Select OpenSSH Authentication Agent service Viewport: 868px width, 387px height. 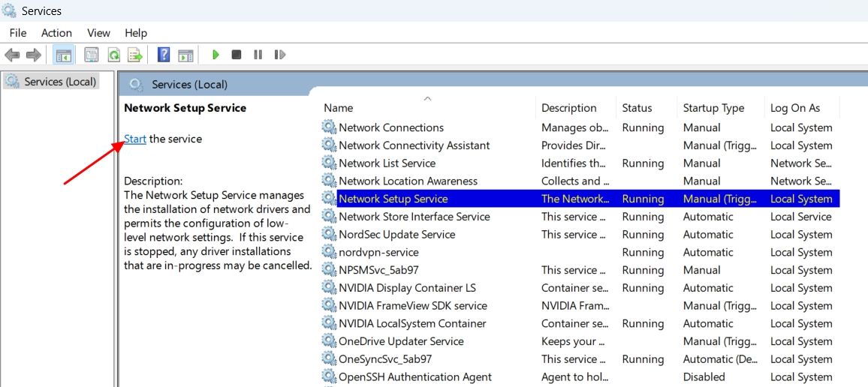tap(580, 377)
